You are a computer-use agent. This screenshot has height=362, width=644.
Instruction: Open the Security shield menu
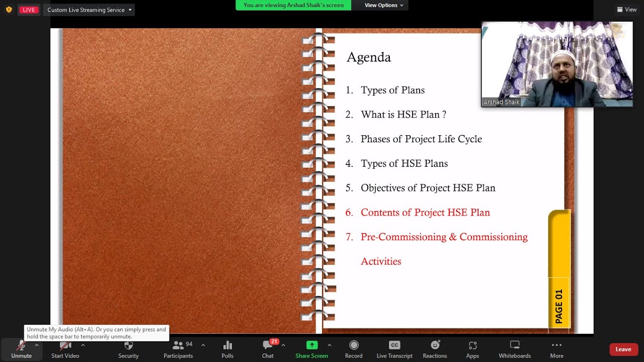click(x=128, y=349)
